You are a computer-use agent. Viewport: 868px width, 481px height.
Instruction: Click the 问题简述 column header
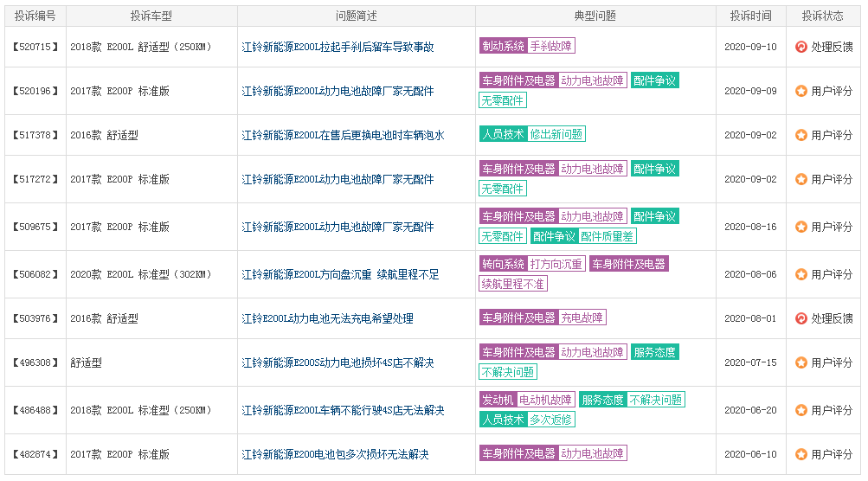click(357, 16)
